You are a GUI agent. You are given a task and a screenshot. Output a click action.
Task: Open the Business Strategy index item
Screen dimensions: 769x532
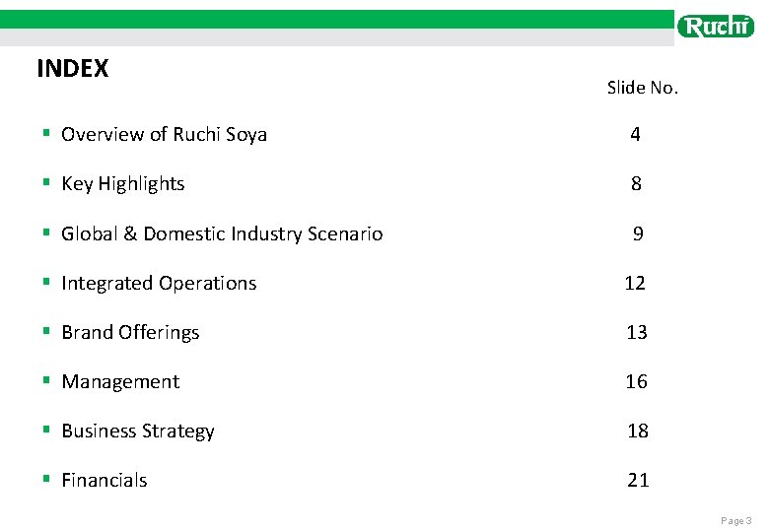pos(137,432)
